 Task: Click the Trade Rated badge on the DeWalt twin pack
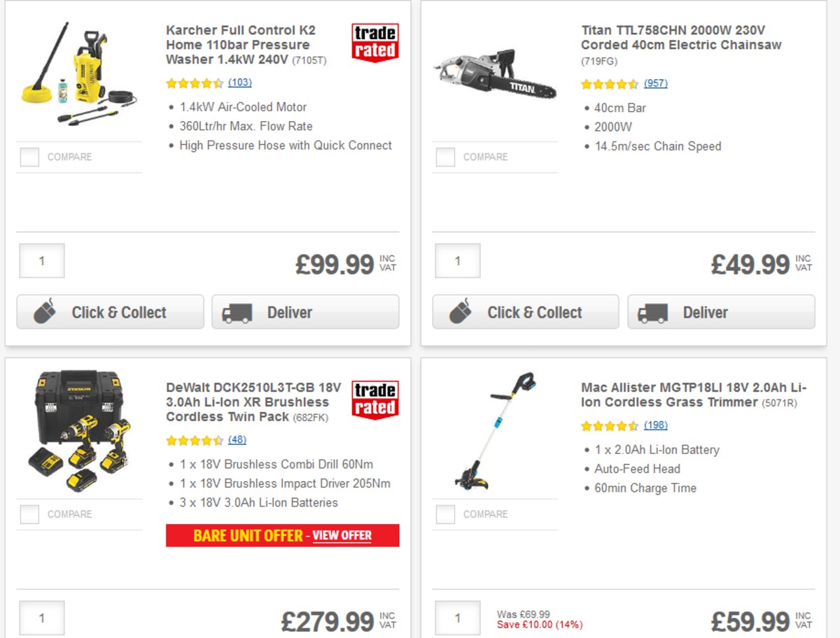pos(374,397)
